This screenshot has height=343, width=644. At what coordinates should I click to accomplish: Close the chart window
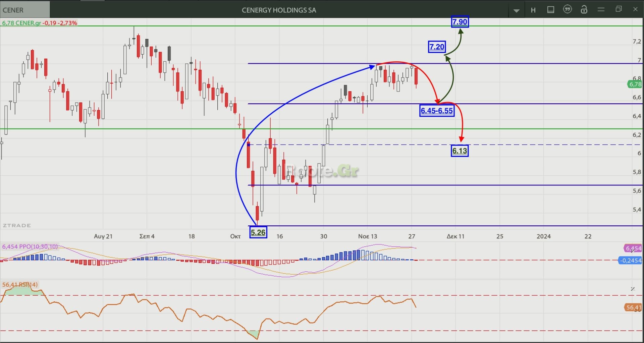coord(635,9)
